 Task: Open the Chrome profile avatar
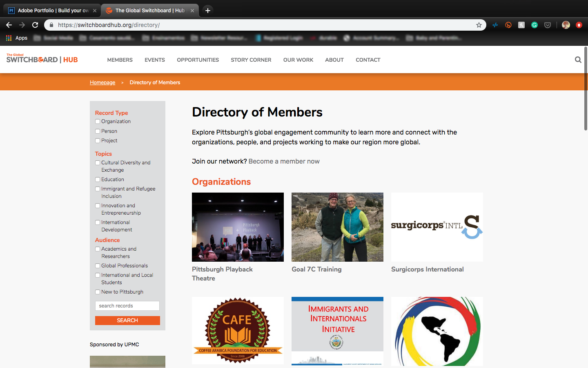(x=566, y=25)
